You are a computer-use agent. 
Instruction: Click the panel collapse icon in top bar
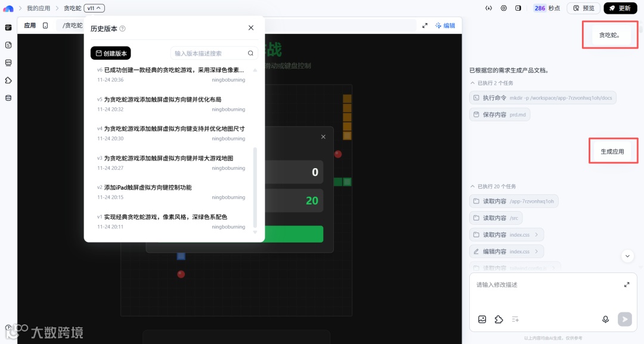pyautogui.click(x=518, y=8)
